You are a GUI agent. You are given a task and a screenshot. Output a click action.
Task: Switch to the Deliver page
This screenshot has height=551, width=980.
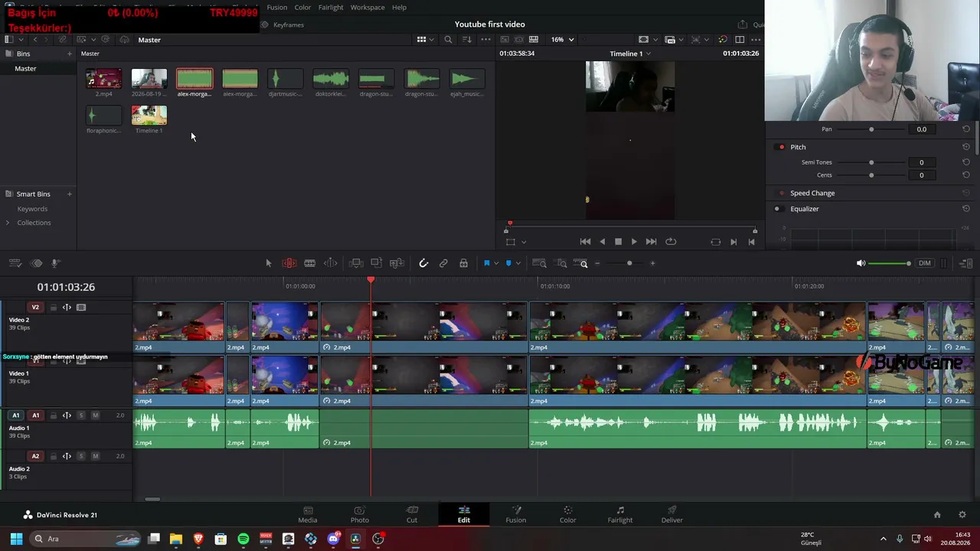coord(672,514)
